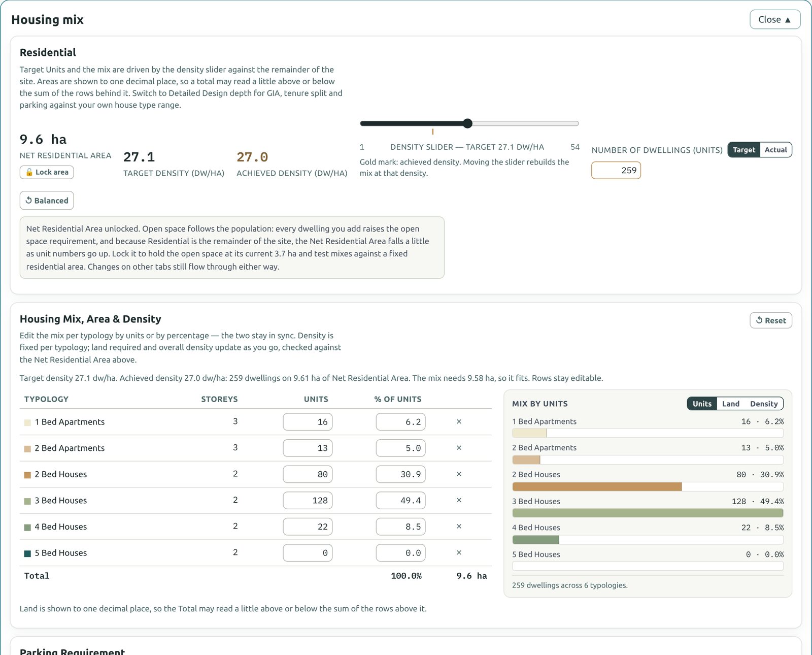Click the STOREYS column header
The width and height of the screenshot is (812, 655).
pyautogui.click(x=219, y=399)
